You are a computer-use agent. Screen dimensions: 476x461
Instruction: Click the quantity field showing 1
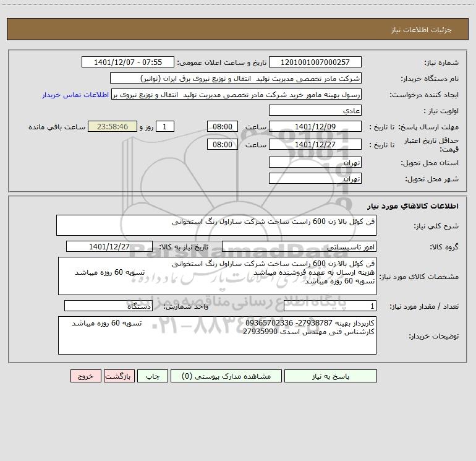click(x=330, y=306)
